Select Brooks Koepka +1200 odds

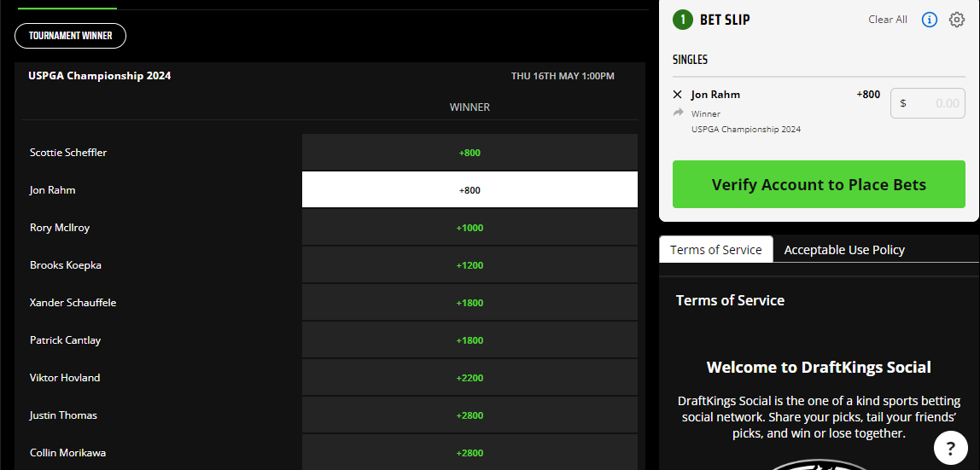pos(470,264)
